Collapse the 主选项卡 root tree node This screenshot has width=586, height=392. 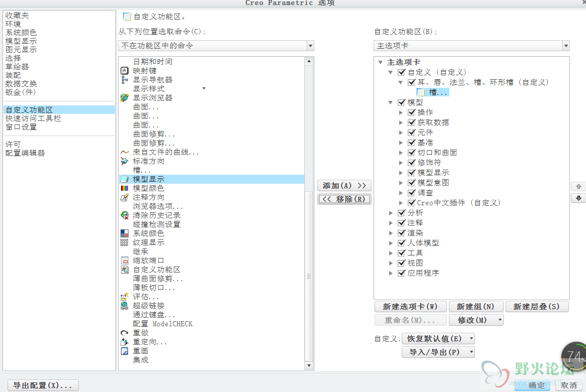[381, 62]
